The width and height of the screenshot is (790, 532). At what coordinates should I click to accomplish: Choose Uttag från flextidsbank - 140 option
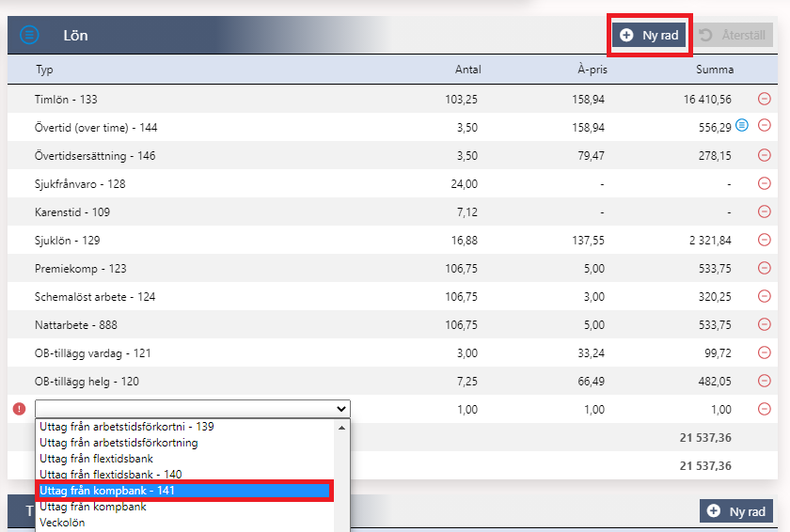[x=110, y=474]
